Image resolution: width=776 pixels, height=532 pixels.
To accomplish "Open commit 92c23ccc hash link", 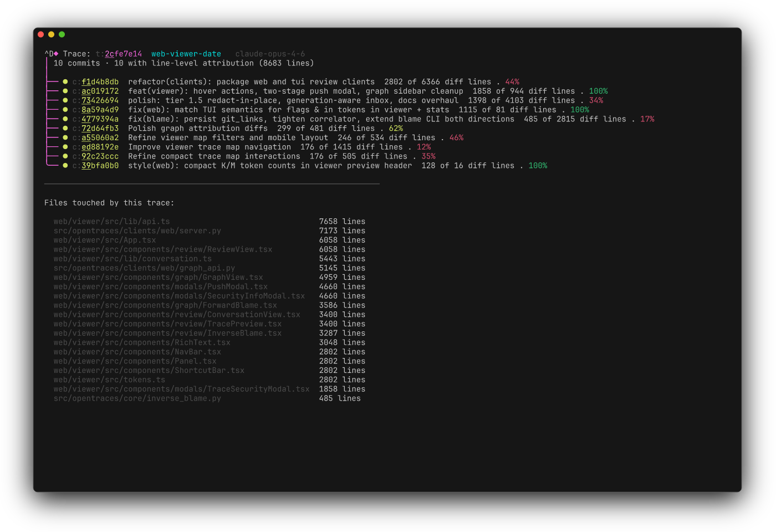I will (x=100, y=156).
